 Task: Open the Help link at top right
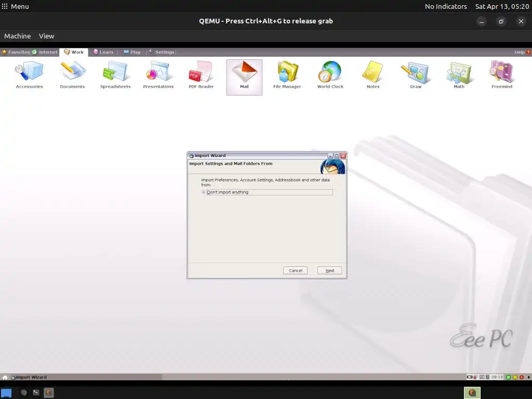(522, 52)
